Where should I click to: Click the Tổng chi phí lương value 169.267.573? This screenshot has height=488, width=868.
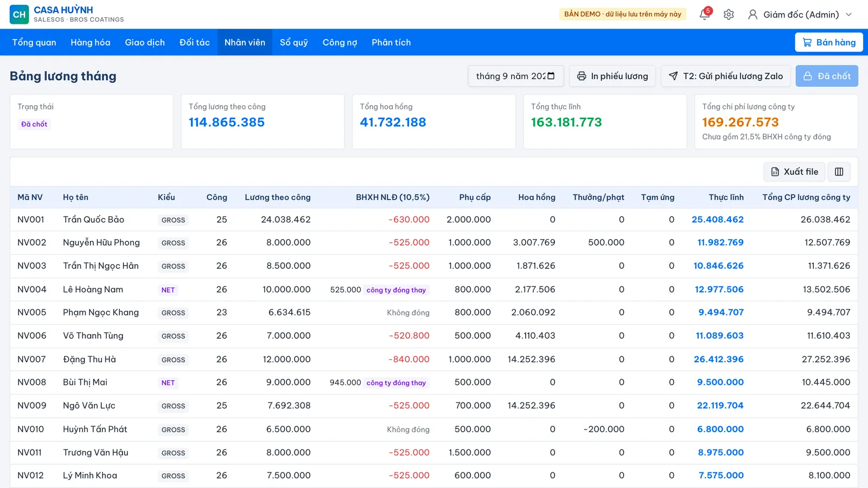(740, 123)
